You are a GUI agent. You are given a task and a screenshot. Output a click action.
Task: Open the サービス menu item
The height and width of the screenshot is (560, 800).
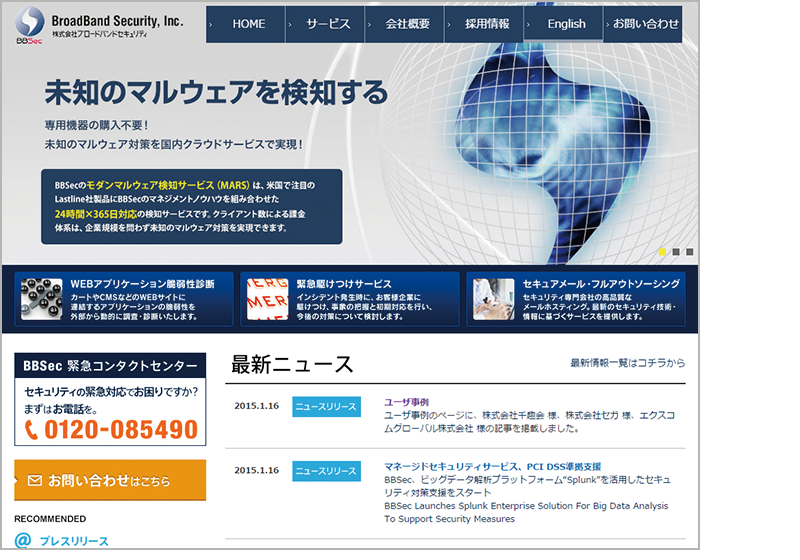click(326, 24)
